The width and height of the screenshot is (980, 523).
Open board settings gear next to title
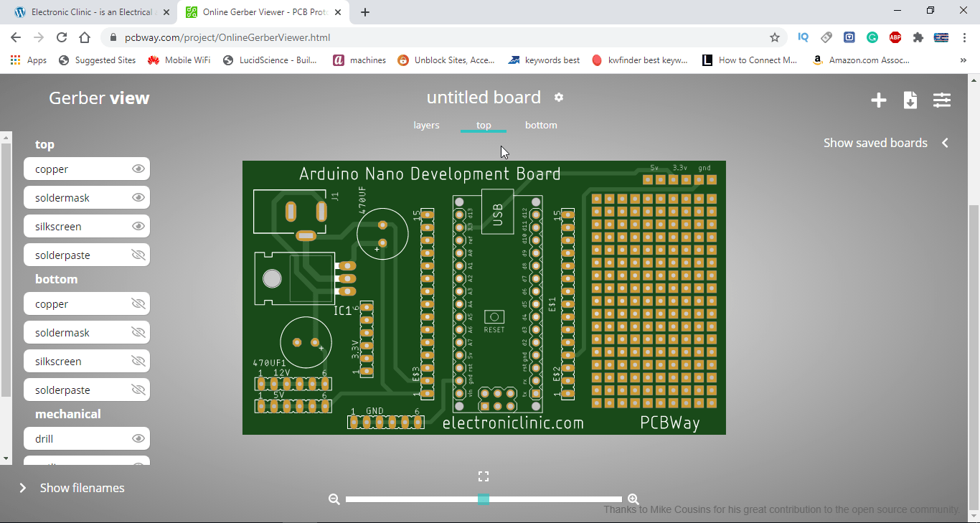click(x=559, y=98)
